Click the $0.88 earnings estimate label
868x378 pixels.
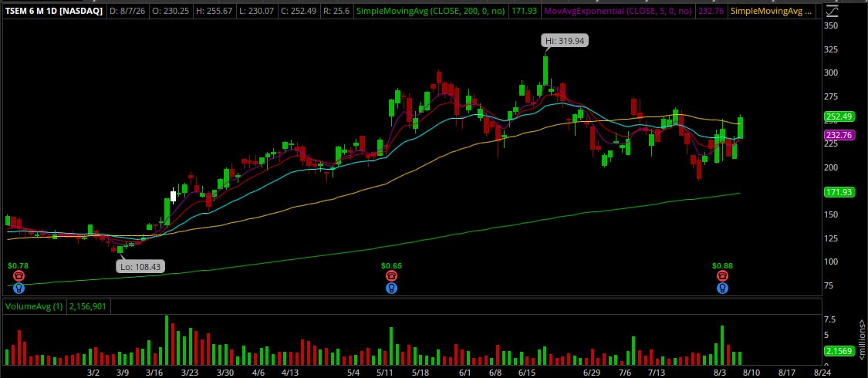(722, 265)
